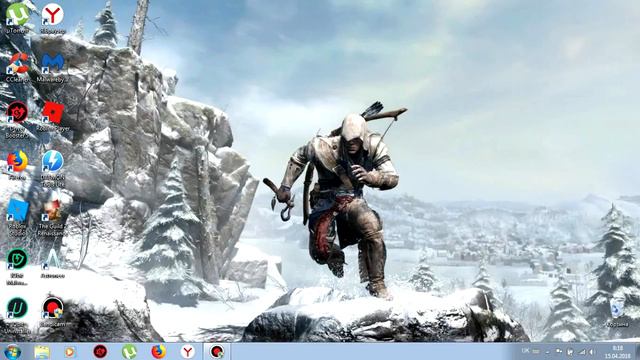Open the clock and date in the taskbar
This screenshot has width=640, height=360.
click(x=618, y=352)
